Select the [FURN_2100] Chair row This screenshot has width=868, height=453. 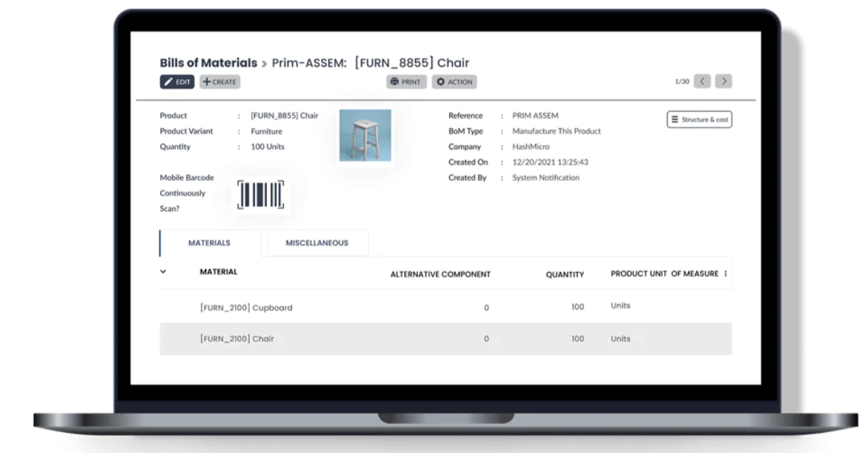(x=445, y=339)
